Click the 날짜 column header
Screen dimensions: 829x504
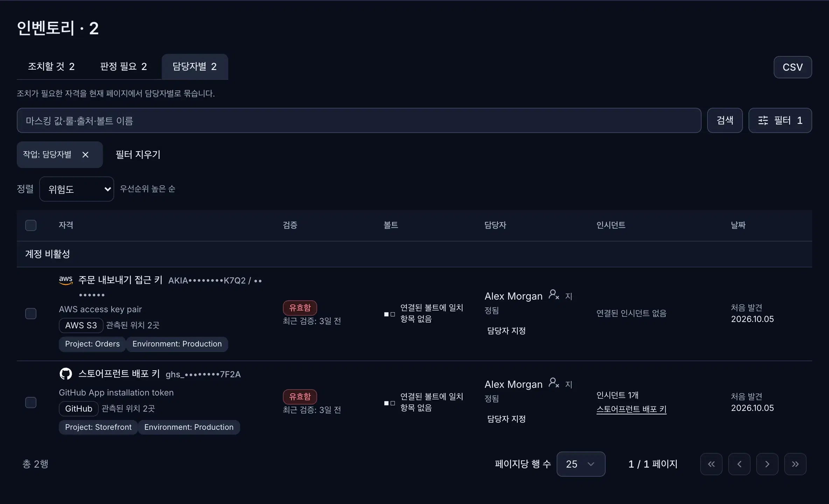[738, 225]
